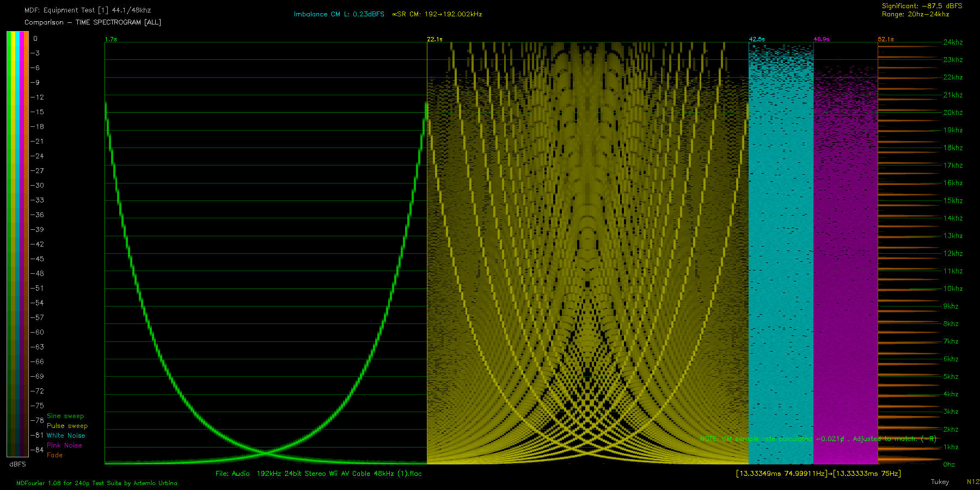Screen dimensions: 980x490
Task: Click the 'Tukey' window label
Action: point(940,482)
